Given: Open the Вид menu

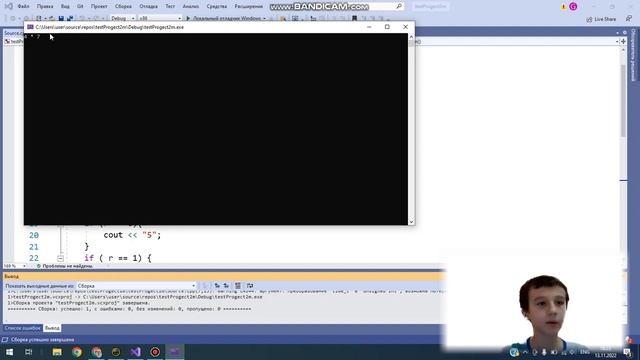Looking at the screenshot, I should (x=65, y=7).
